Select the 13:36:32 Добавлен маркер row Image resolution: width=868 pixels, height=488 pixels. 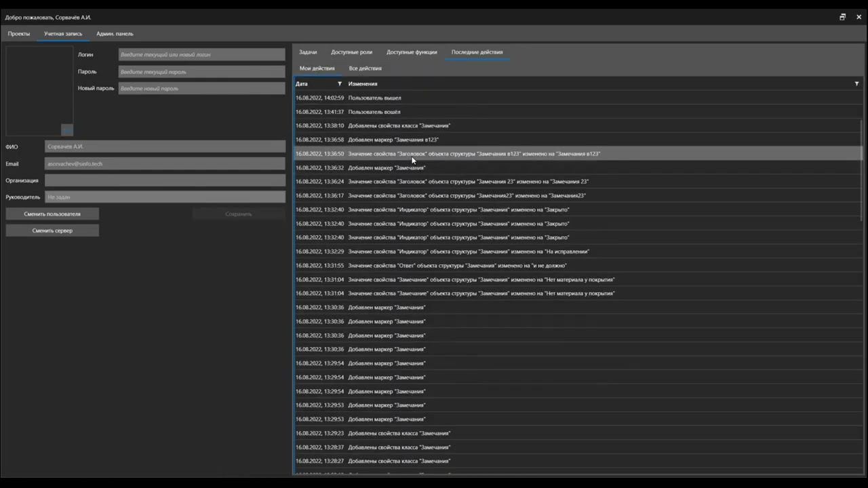578,167
